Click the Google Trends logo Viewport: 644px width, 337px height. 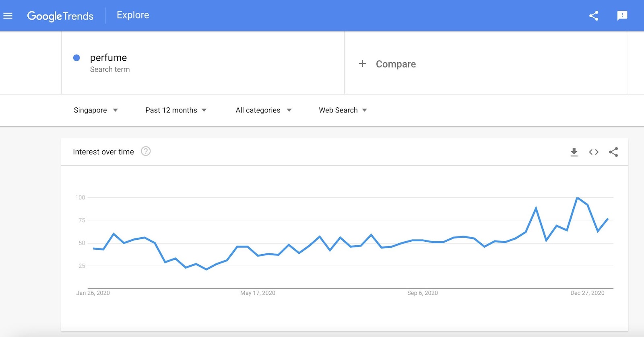[60, 16]
